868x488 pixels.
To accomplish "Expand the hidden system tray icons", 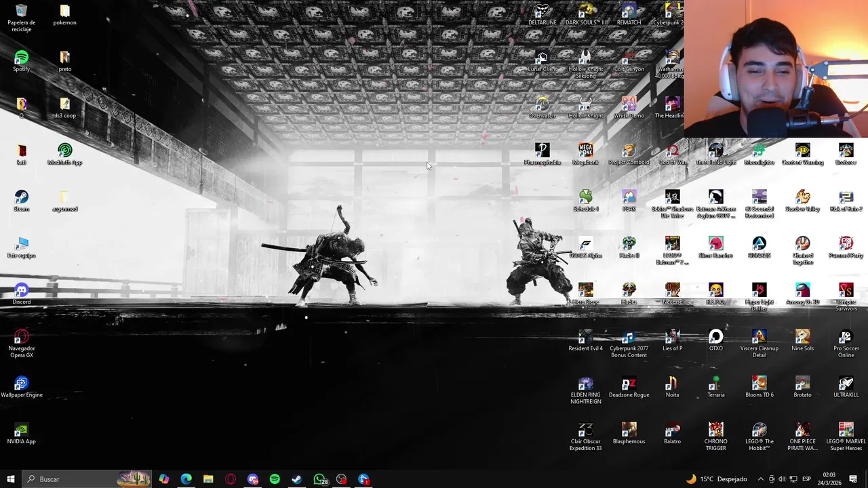I will click(760, 479).
